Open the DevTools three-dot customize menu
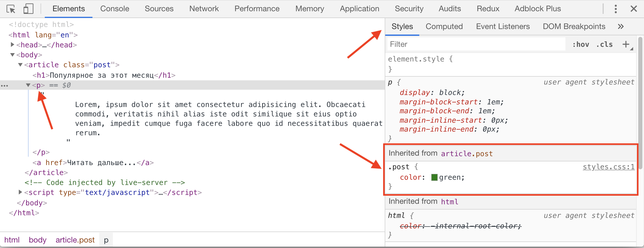Image resolution: width=644 pixels, height=248 pixels. (x=615, y=9)
